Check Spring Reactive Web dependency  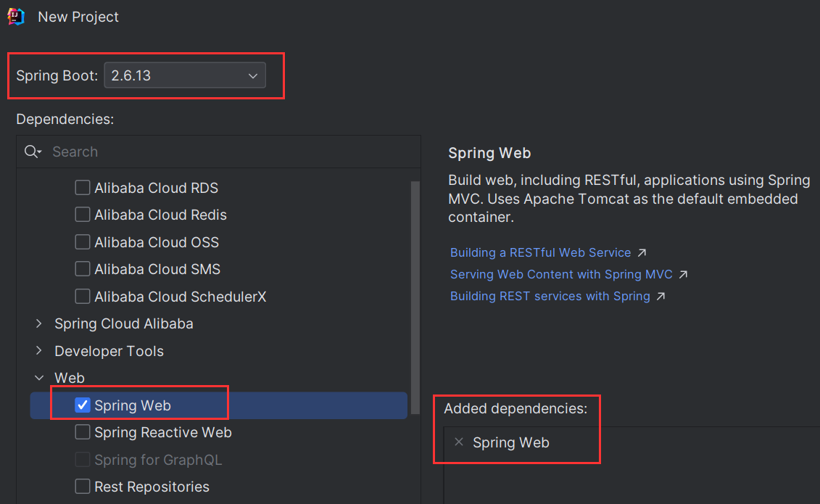[83, 432]
